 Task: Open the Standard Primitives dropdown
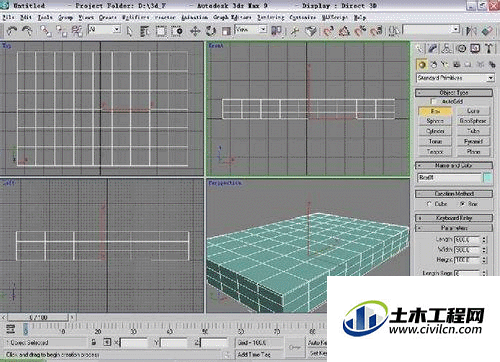(455, 78)
